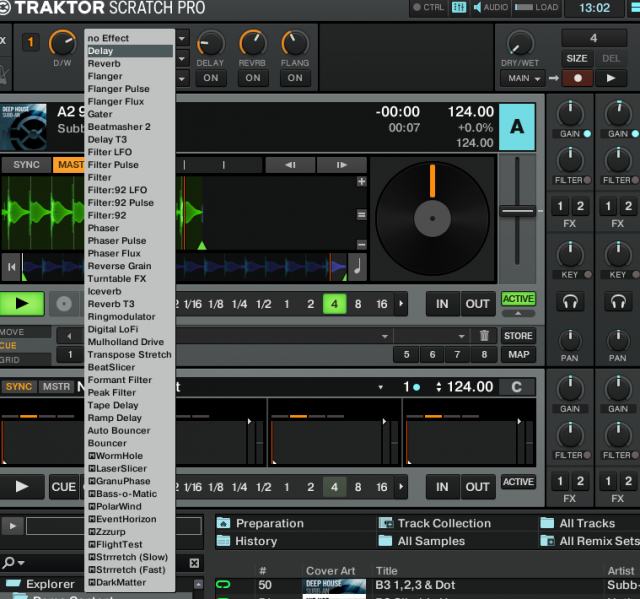Viewport: 640px width, 599px height.
Task: Play the loop recorder
Action: [611, 78]
